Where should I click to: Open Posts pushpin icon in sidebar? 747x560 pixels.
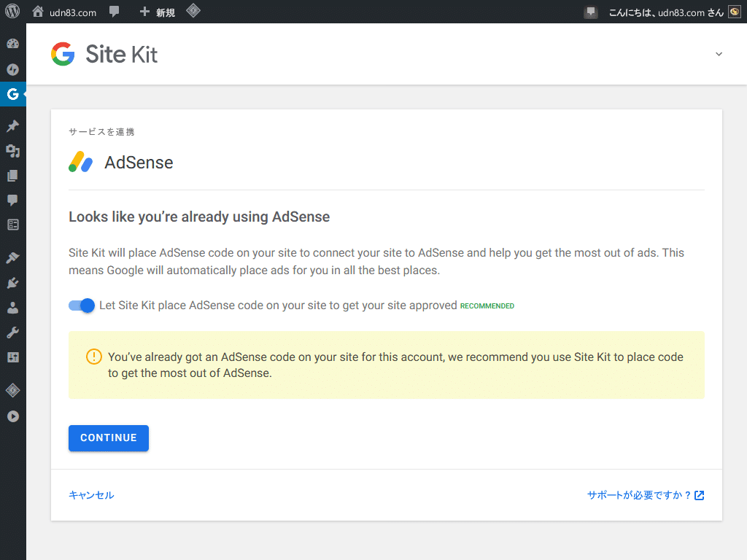pos(13,125)
